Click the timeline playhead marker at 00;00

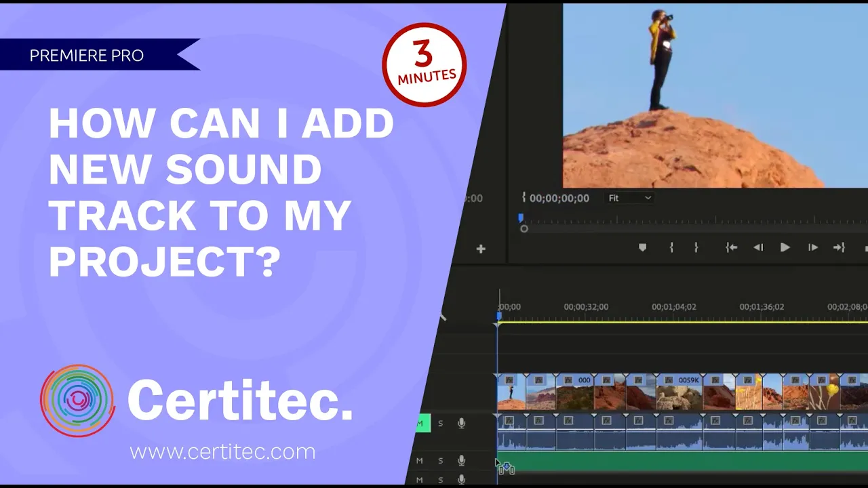(x=499, y=317)
